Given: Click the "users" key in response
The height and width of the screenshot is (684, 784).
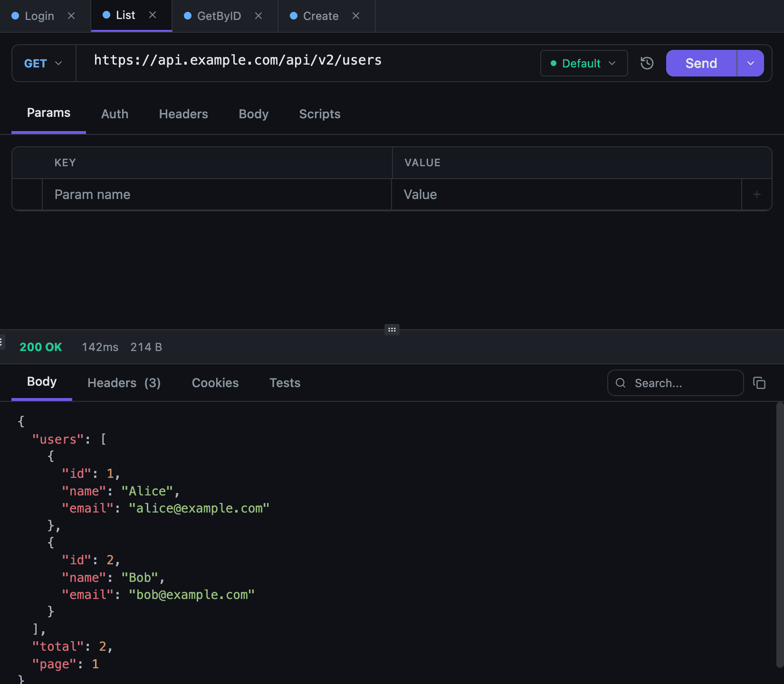Looking at the screenshot, I should 58,439.
